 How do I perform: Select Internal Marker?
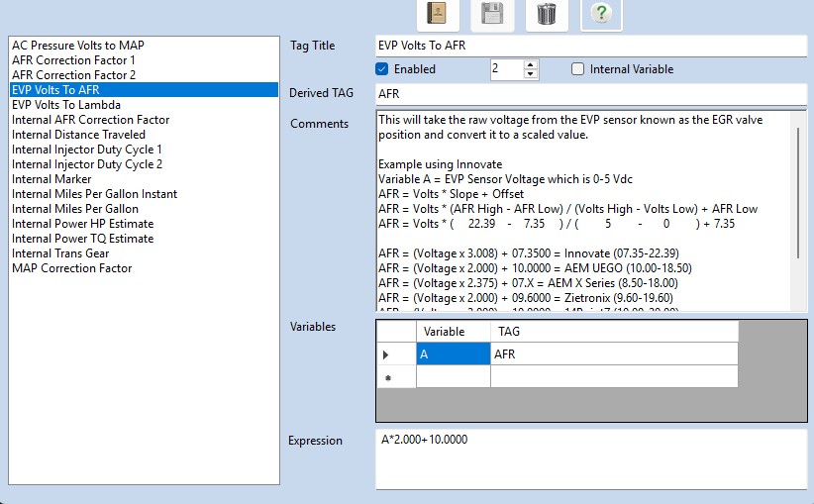point(144,179)
